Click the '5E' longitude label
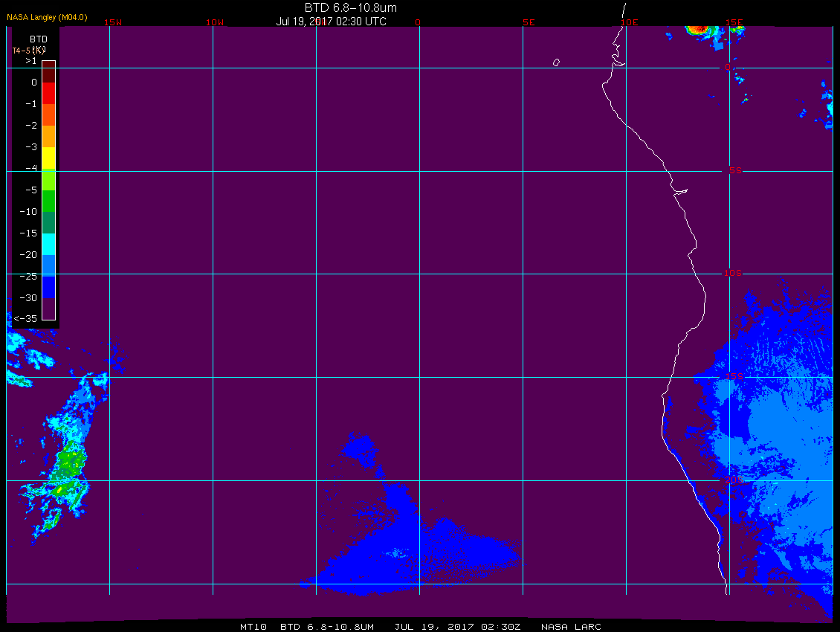The width and height of the screenshot is (840, 632). (x=529, y=22)
